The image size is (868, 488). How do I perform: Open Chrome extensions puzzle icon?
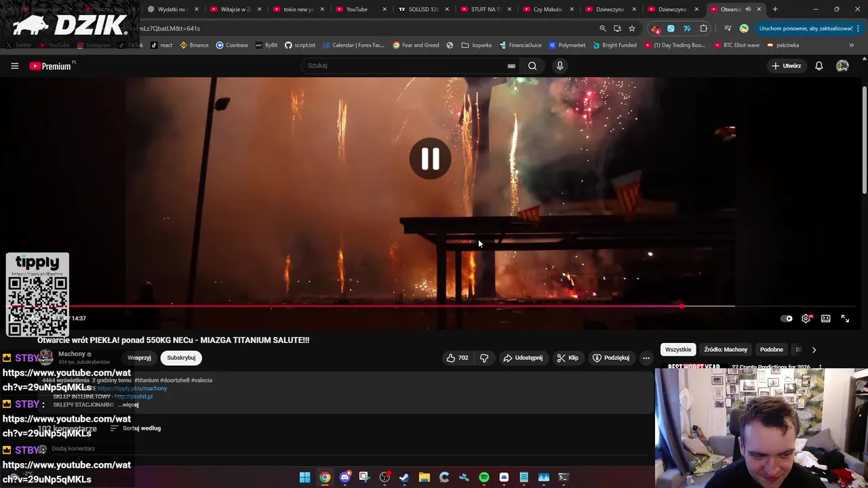pyautogui.click(x=703, y=28)
